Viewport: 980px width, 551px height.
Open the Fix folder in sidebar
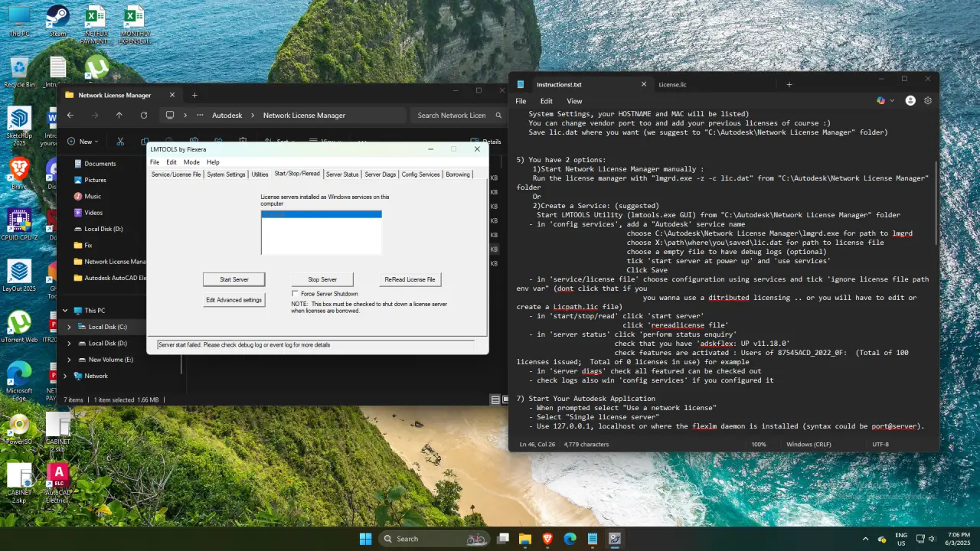(x=88, y=246)
